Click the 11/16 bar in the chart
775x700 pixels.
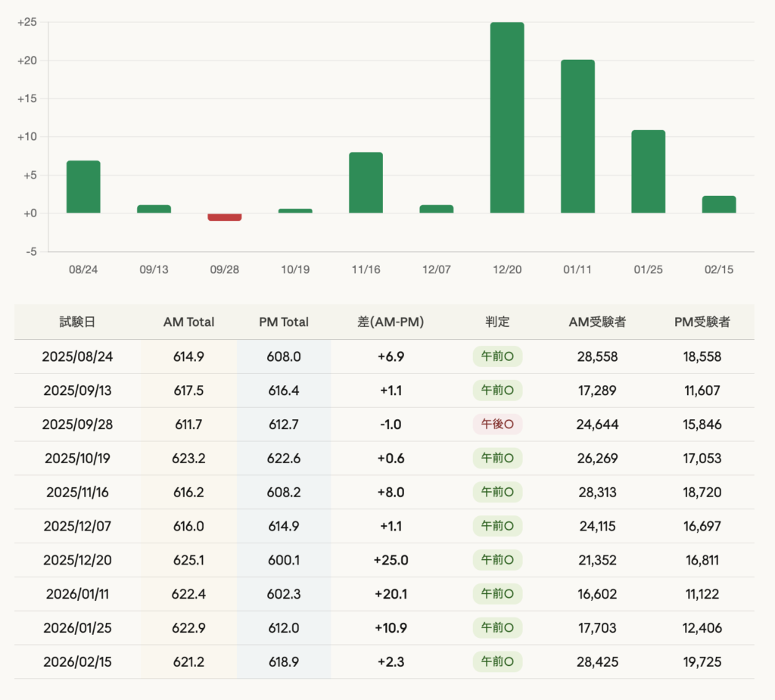(x=366, y=182)
